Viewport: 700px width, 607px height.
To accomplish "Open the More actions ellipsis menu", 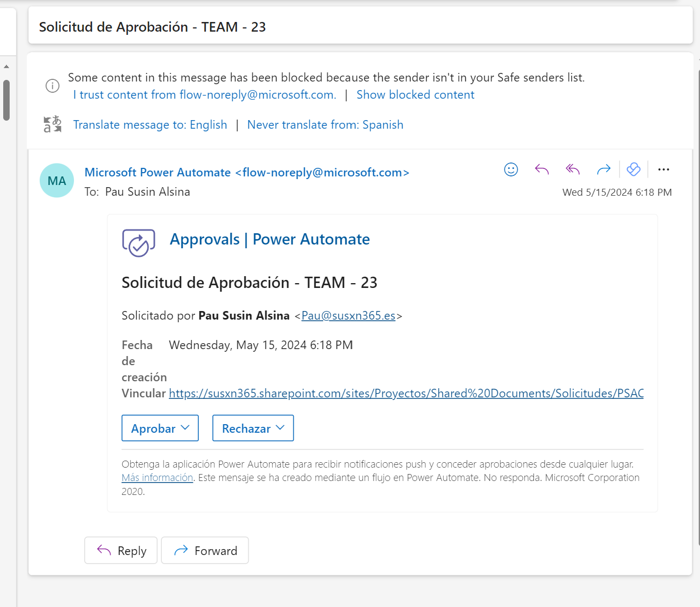I will click(x=664, y=170).
